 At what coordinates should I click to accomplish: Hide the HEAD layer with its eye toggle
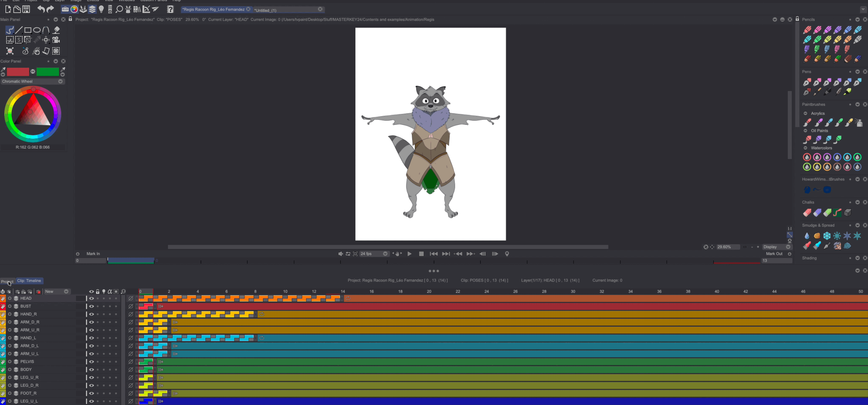click(91, 298)
